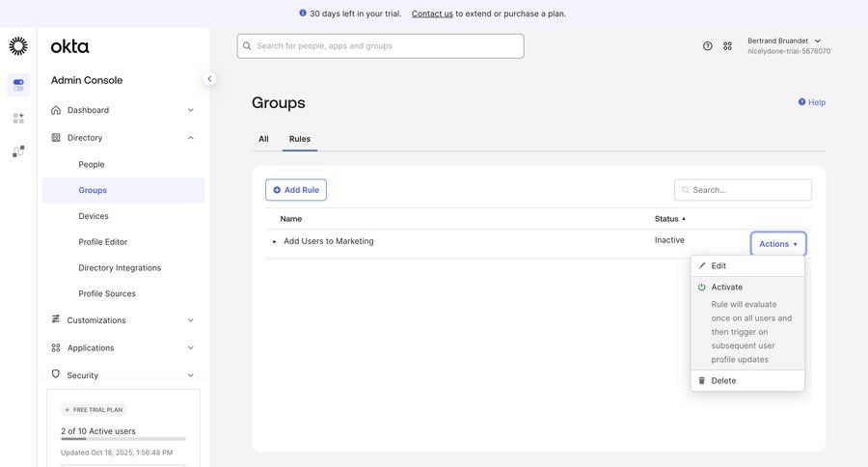This screenshot has height=467, width=868.
Task: Expand the Applications chevron
Action: pyautogui.click(x=190, y=348)
